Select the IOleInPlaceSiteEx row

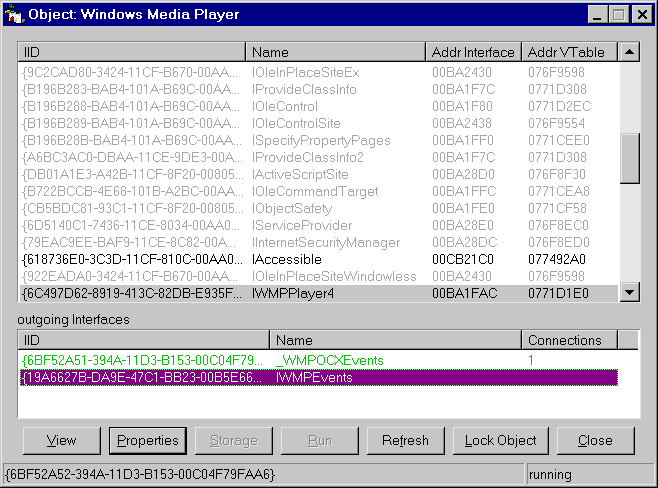(319, 72)
